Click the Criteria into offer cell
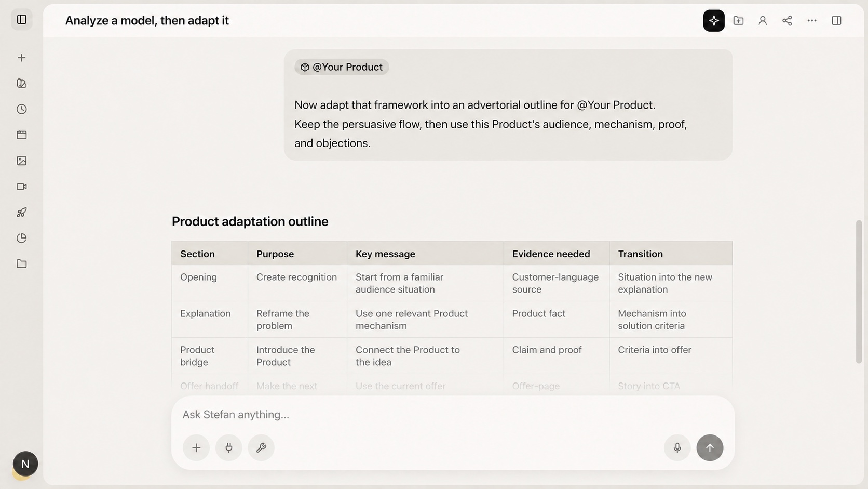 pos(671,356)
